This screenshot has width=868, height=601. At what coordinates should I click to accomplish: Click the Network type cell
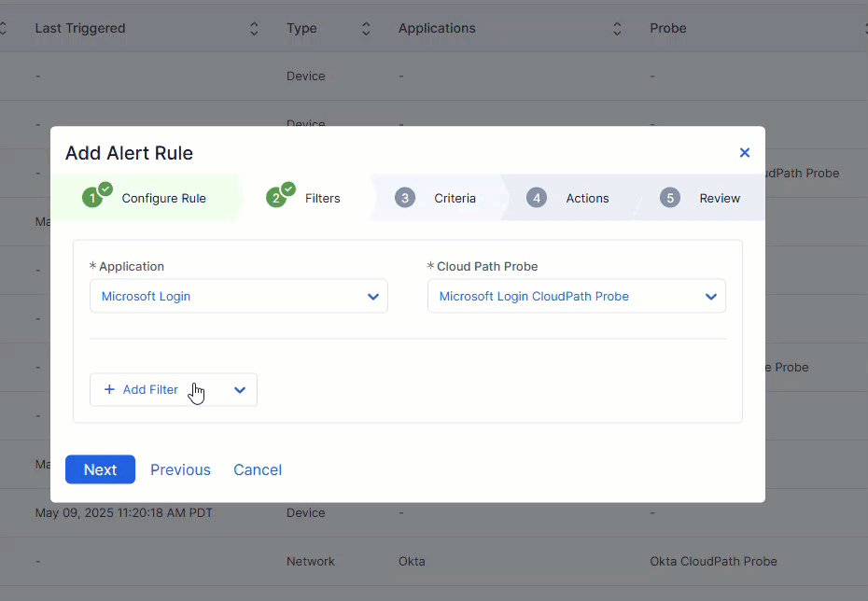point(311,561)
